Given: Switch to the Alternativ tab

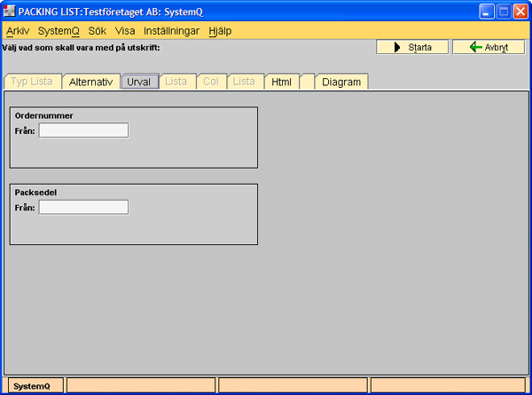Looking at the screenshot, I should pos(91,82).
